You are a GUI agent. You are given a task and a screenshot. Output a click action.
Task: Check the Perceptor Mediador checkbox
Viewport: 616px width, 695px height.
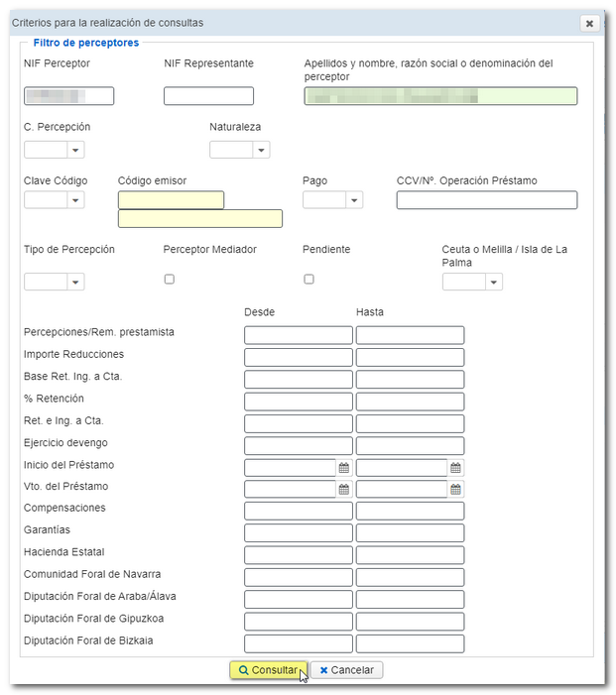170,280
